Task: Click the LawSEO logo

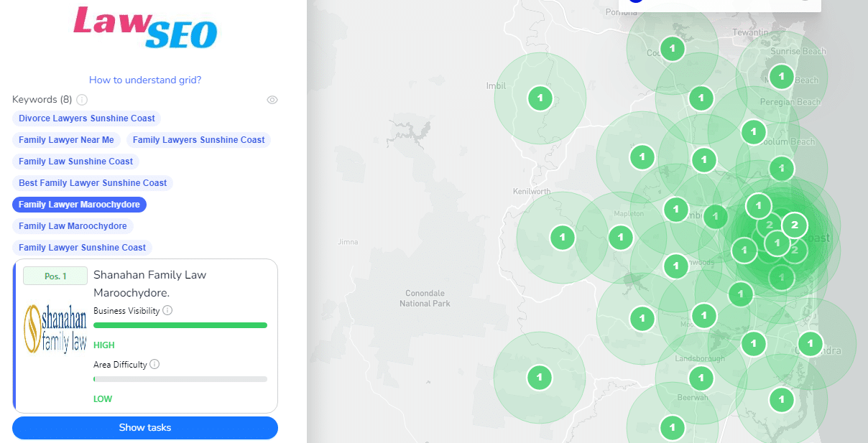Action: pos(145,27)
